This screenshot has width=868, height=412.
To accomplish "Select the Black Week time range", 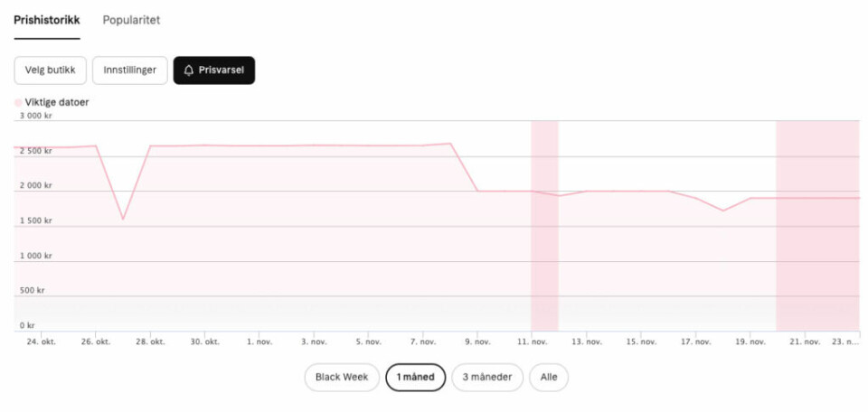I will pyautogui.click(x=342, y=377).
